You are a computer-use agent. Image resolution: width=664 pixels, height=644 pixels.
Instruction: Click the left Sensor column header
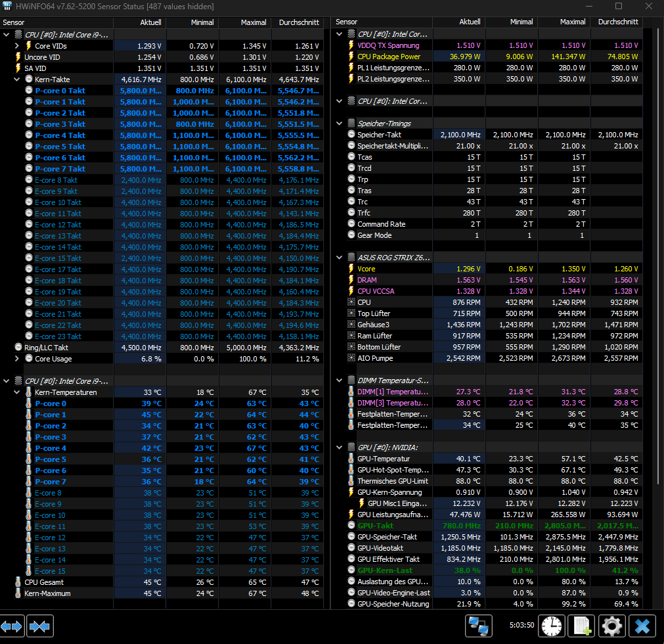click(x=56, y=22)
